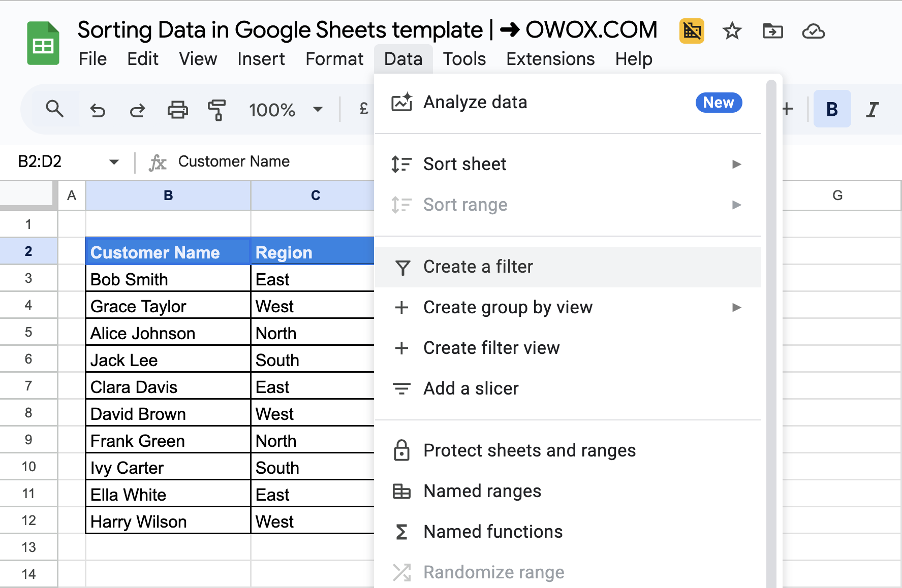Expand Create group by view submenu

pyautogui.click(x=568, y=307)
